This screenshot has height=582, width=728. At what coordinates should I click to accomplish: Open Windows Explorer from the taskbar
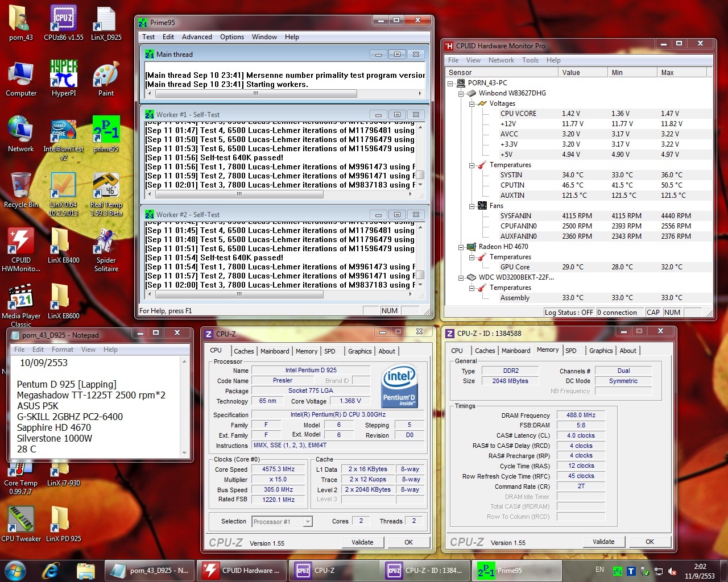[x=85, y=570]
